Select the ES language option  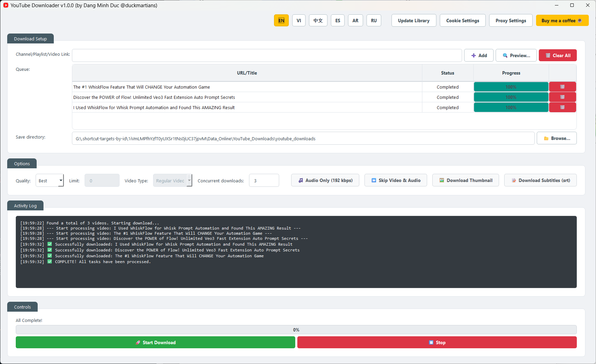pos(337,21)
